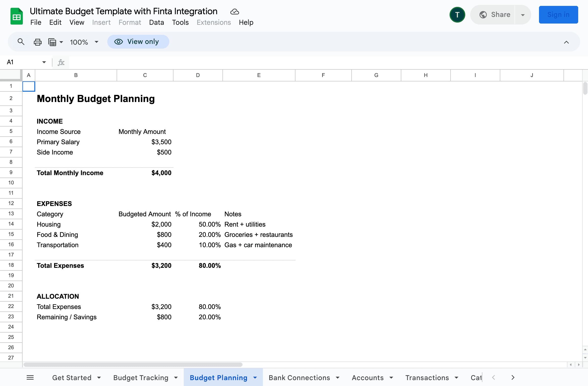Switch to the Accounts sheet
The height and width of the screenshot is (386, 588).
[x=368, y=378]
